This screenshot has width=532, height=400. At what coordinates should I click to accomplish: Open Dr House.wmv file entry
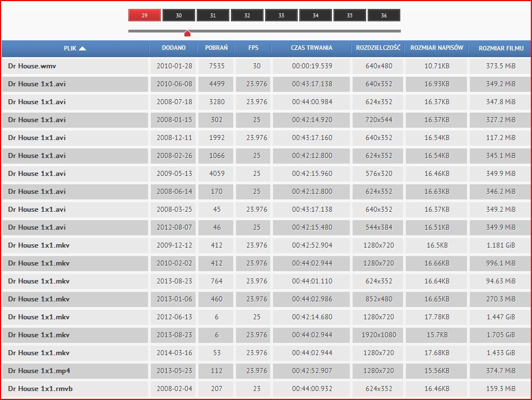(x=32, y=66)
